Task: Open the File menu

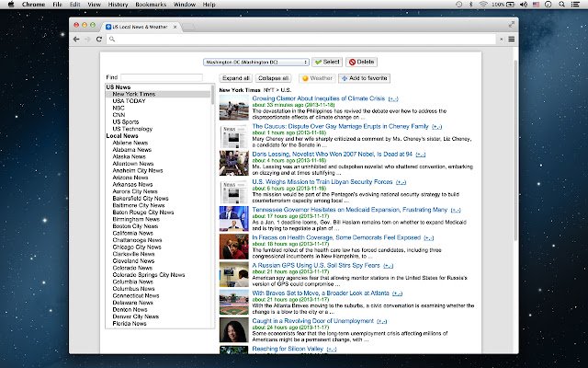Action: (57, 5)
